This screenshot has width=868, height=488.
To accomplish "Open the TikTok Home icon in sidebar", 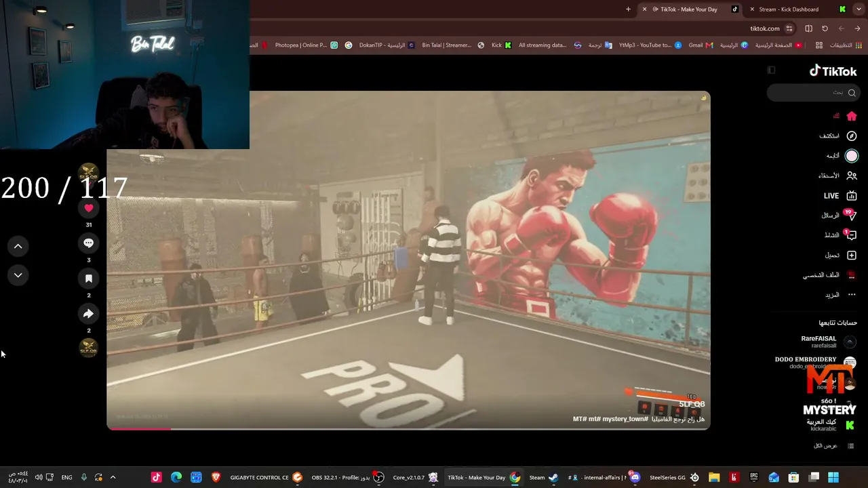I will [852, 116].
